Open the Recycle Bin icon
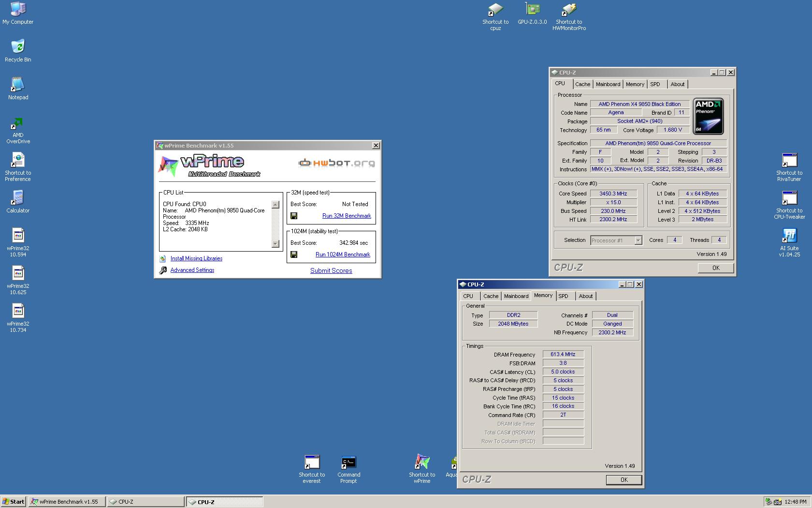Image resolution: width=812 pixels, height=508 pixels. pos(18,51)
